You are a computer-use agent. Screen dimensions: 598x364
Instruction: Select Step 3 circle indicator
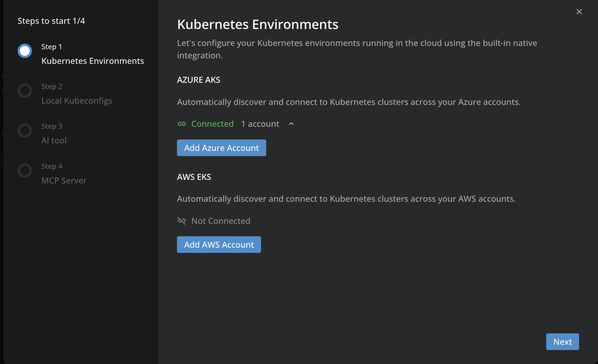coord(25,130)
